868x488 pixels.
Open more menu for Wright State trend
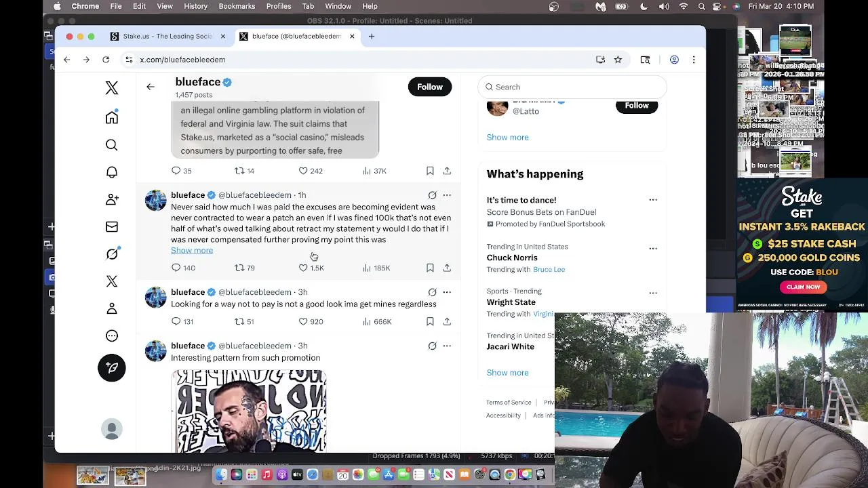point(653,293)
